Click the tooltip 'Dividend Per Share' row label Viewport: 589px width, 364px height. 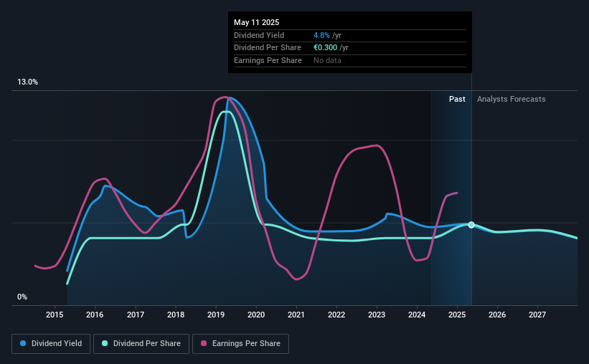[268, 48]
